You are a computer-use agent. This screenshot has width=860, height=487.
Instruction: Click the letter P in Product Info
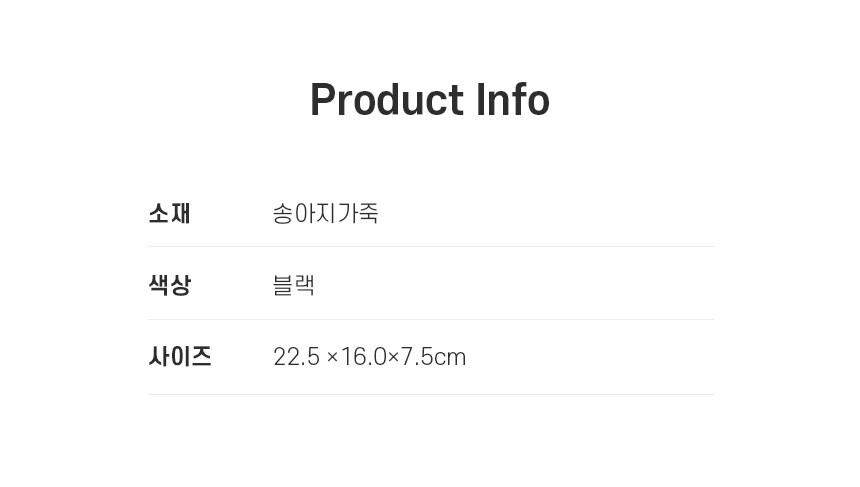pyautogui.click(x=323, y=100)
